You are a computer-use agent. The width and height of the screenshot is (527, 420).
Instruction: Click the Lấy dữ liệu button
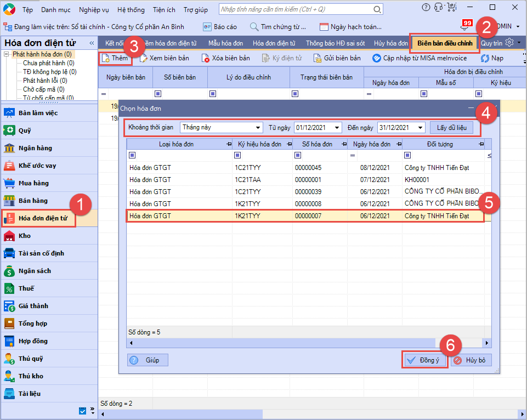451,128
